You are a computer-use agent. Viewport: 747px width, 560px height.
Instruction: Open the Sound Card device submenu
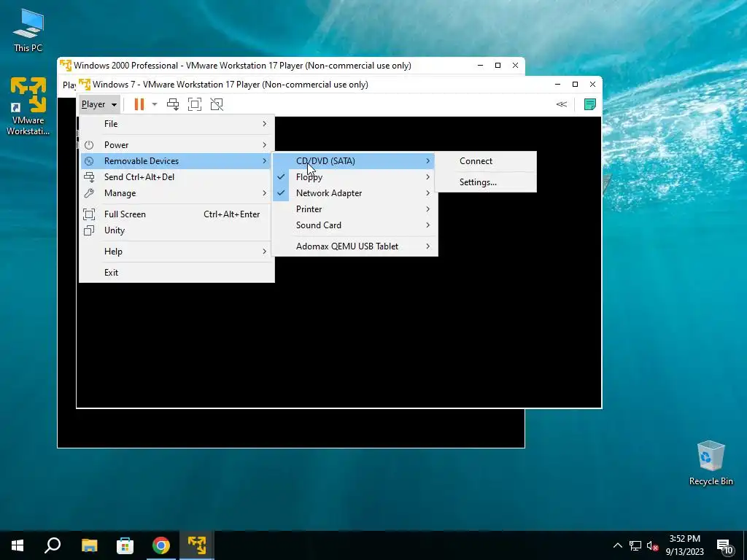click(355, 225)
